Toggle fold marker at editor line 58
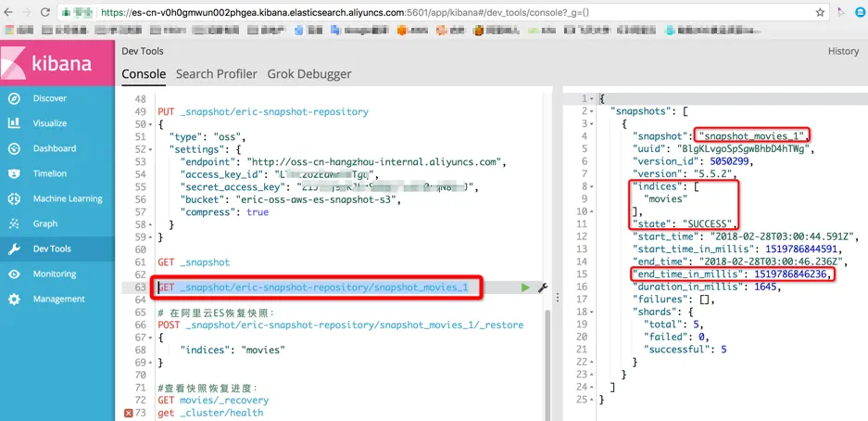This screenshot has width=868, height=421. coord(152,225)
